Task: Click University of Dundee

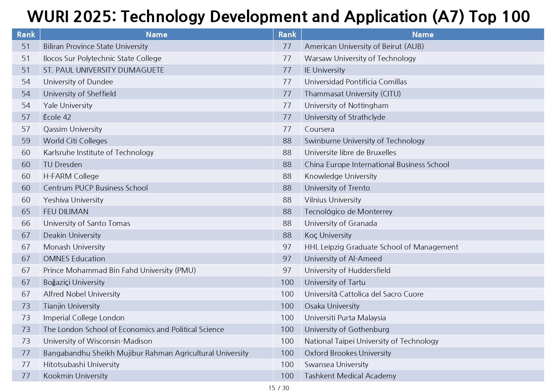Action: point(78,82)
